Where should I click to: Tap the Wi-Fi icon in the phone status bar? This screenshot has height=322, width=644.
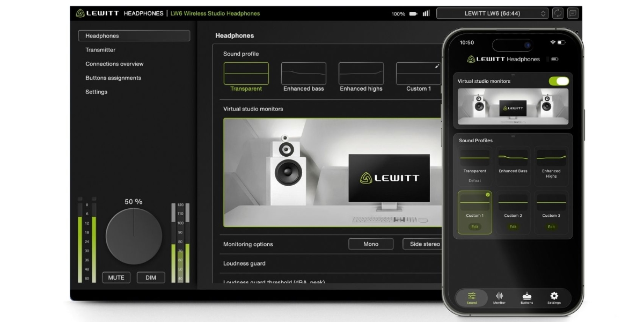[553, 42]
